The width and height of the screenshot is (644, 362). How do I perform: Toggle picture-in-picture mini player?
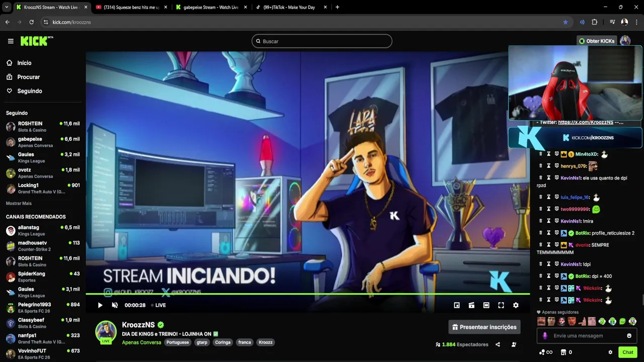click(x=457, y=305)
